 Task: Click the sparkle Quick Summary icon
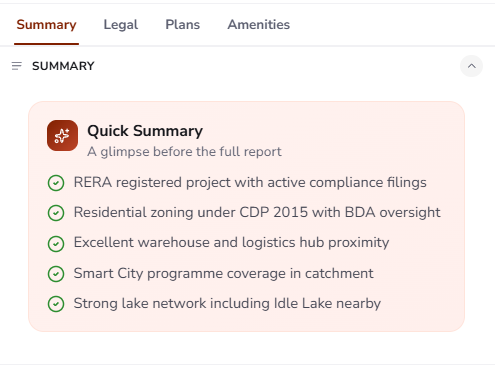(x=62, y=136)
